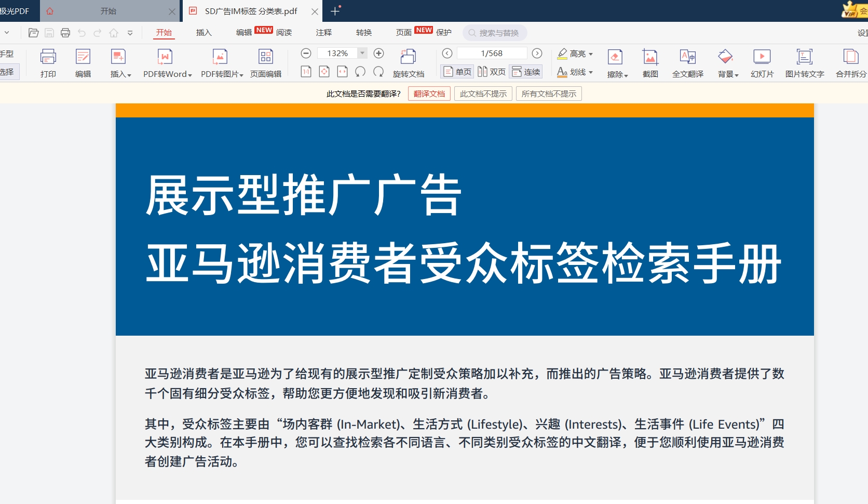Close the SD广告IM标签 分类表.pdf tab
The width and height of the screenshot is (868, 504).
[315, 11]
